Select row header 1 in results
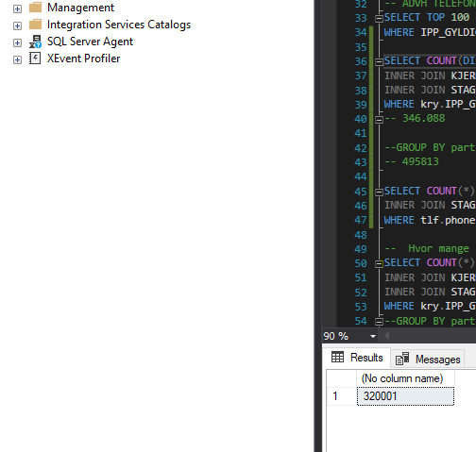Image resolution: width=476 pixels, height=452 pixels. point(341,396)
